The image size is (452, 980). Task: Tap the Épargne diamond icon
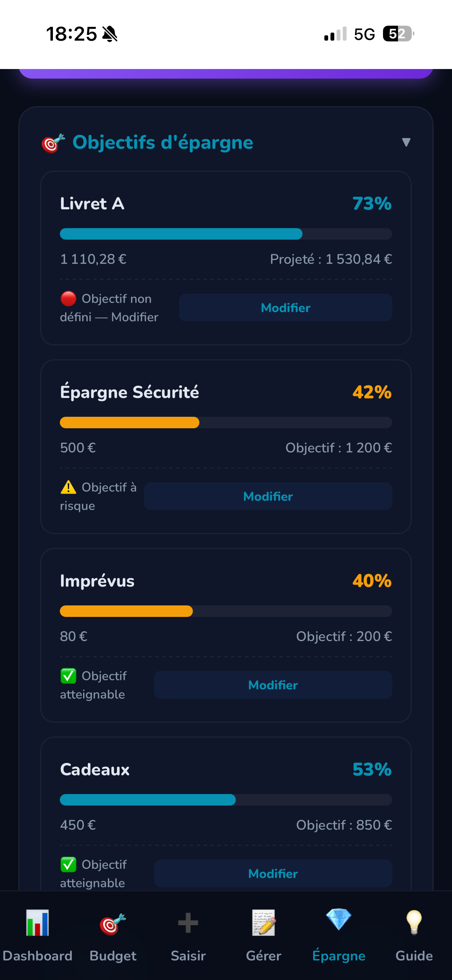coord(339,919)
